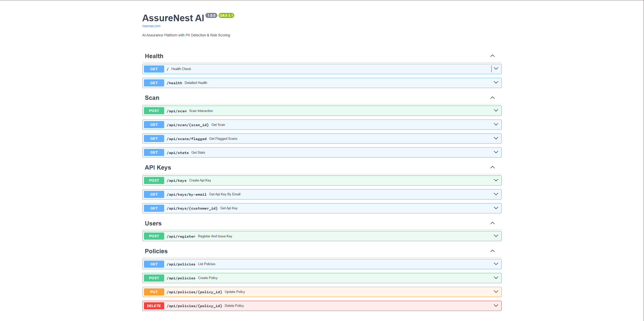Expand the Health Check endpoint arrow
Screen dimensions: 644x321
tap(496, 69)
